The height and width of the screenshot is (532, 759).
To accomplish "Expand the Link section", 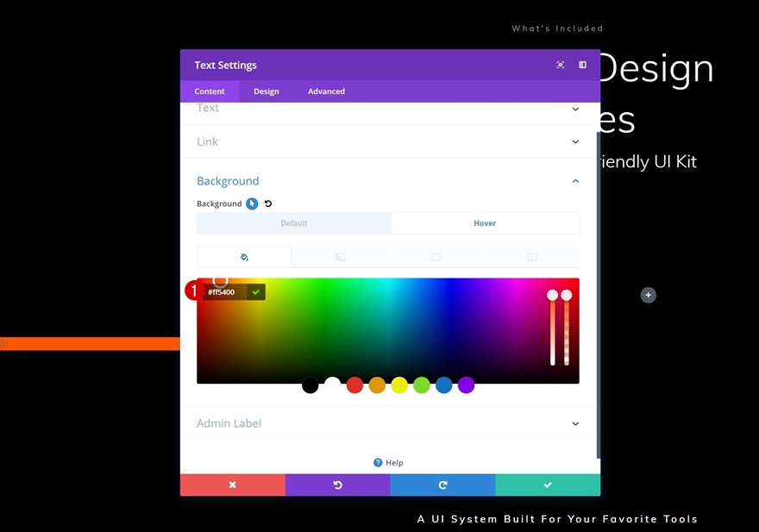I will coord(388,141).
